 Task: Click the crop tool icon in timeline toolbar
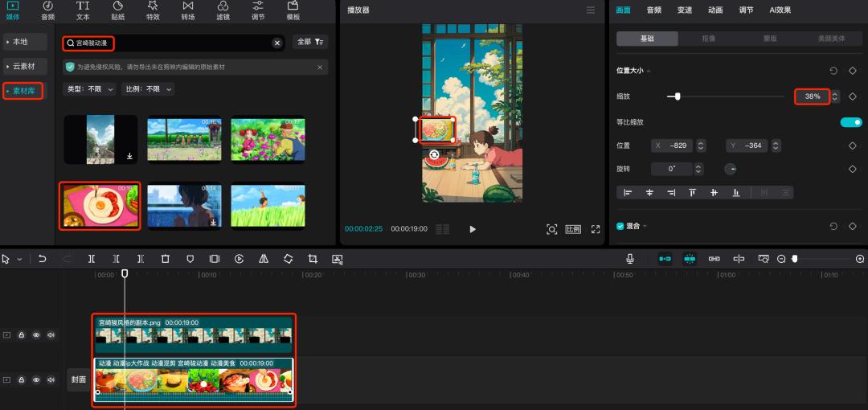tap(313, 259)
